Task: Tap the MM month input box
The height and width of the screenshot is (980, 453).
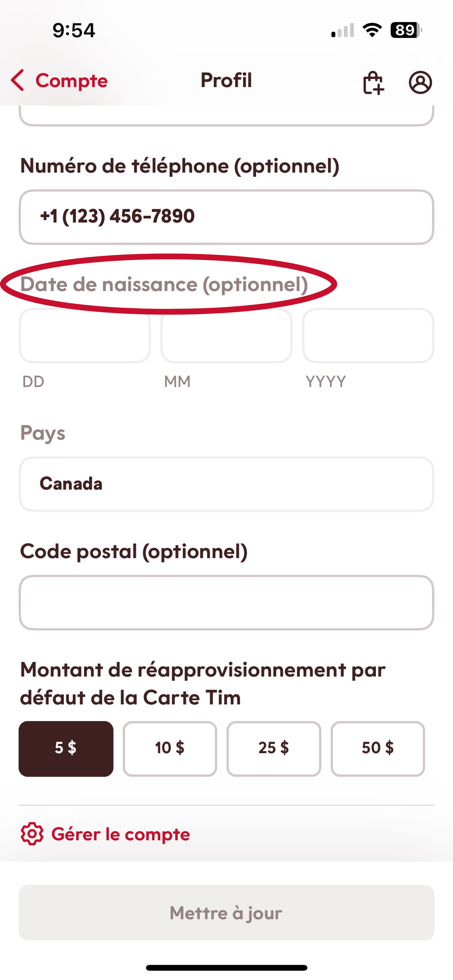Action: click(226, 336)
